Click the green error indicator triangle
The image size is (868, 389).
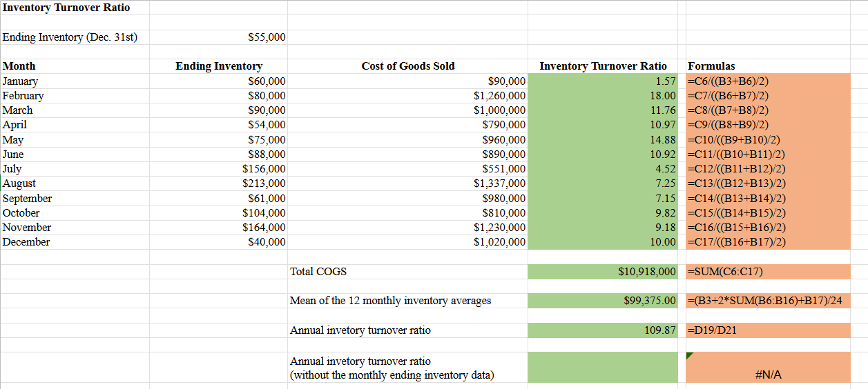(x=690, y=356)
